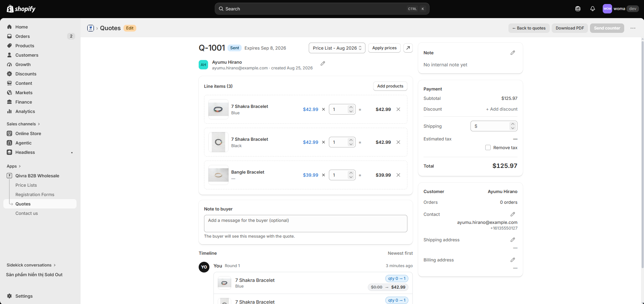Edit the internal Note pencil icon

coord(513,53)
